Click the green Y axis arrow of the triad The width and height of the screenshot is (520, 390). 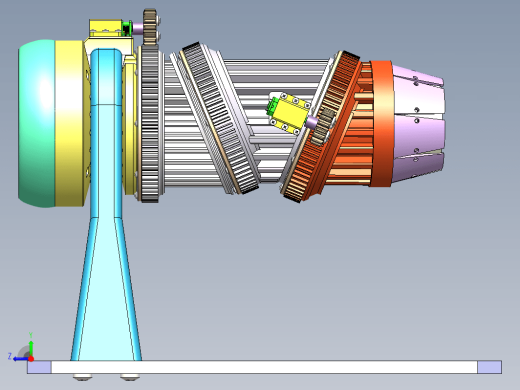pos(31,348)
